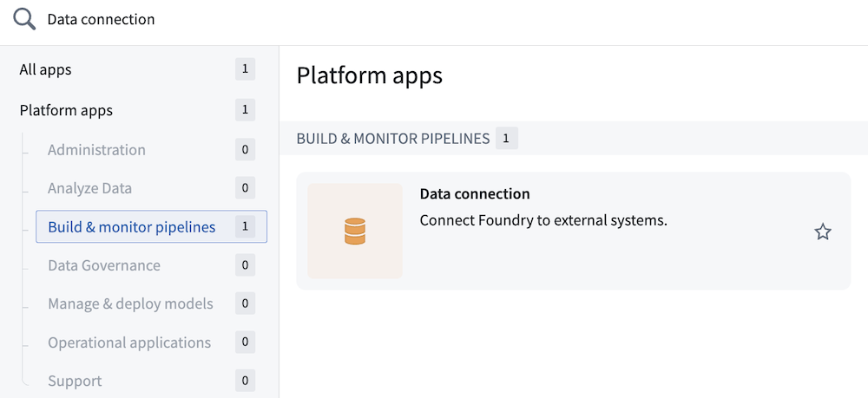Image resolution: width=868 pixels, height=398 pixels.
Task: Click the BUILD & MONITOR PIPELINES section header
Action: point(393,138)
